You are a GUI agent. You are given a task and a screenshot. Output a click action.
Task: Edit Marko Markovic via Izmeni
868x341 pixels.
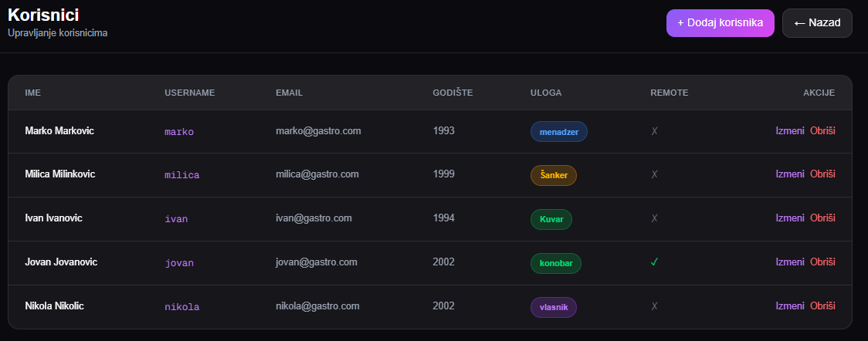[x=790, y=131]
